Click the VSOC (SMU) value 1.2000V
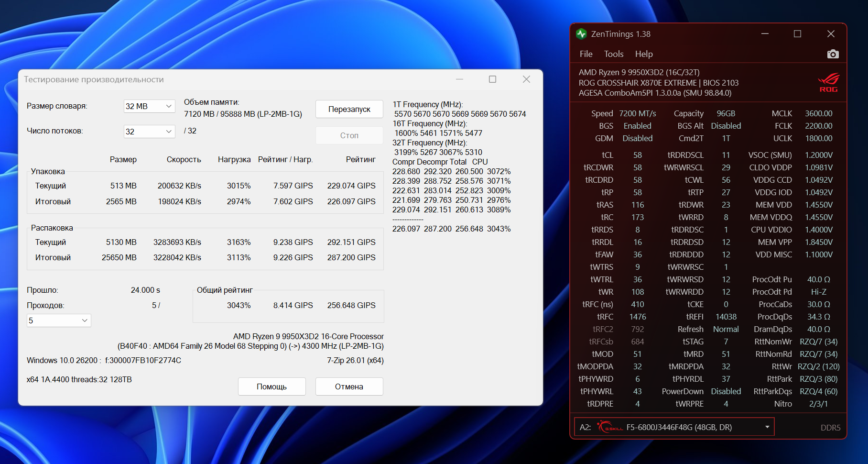Viewport: 868px width, 464px height. tap(819, 155)
